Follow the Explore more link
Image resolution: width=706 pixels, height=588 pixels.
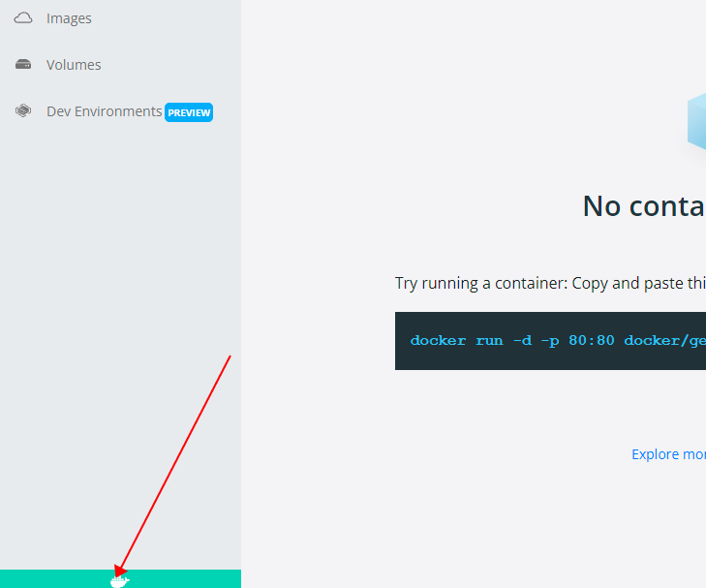668,454
